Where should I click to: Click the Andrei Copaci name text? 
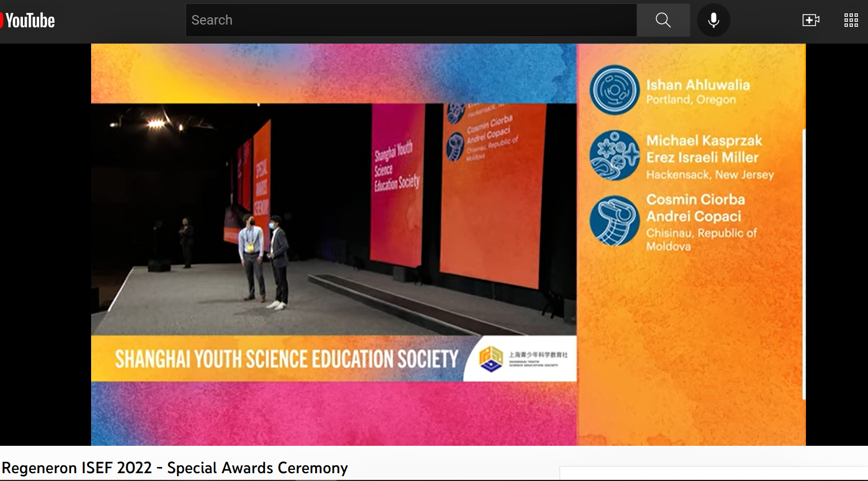[x=693, y=216]
